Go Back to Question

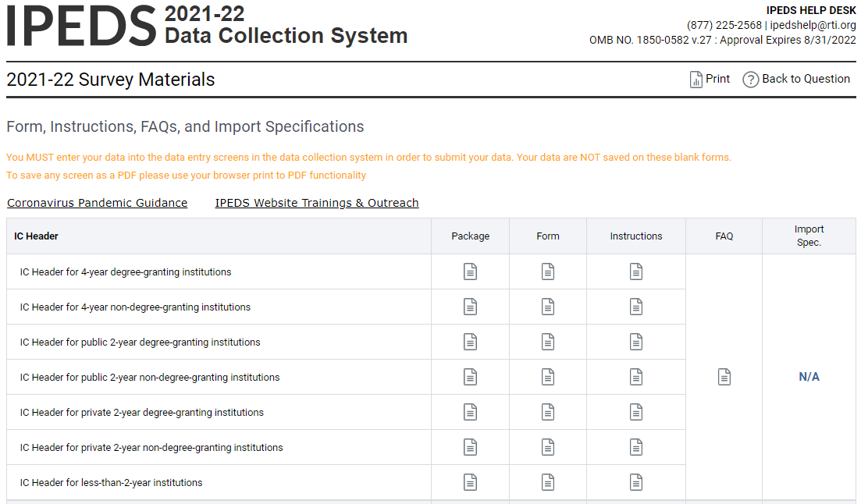tap(796, 79)
